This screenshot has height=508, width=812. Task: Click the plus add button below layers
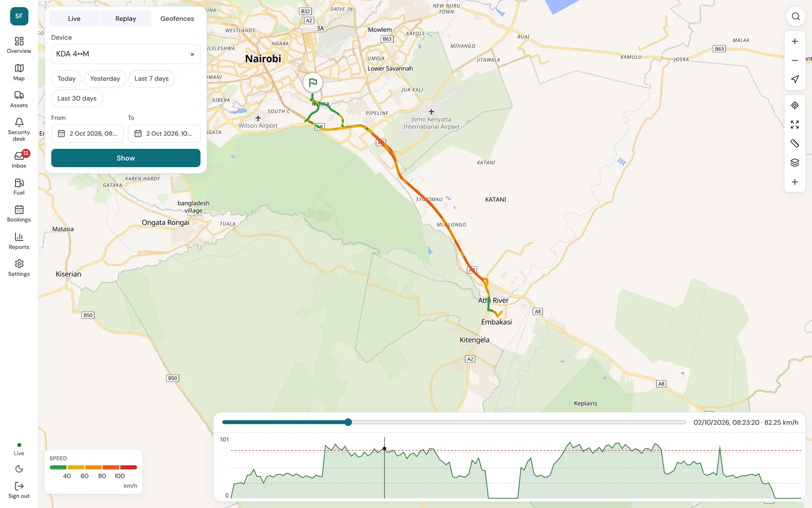point(795,182)
